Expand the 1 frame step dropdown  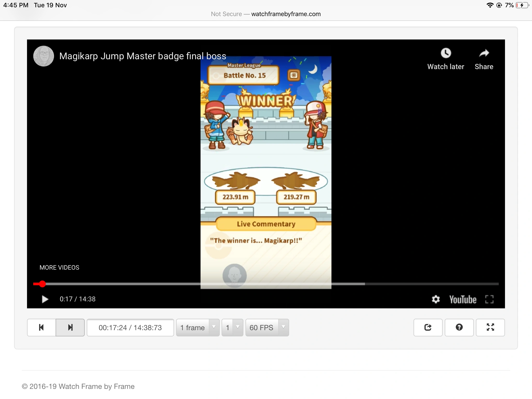pyautogui.click(x=198, y=327)
